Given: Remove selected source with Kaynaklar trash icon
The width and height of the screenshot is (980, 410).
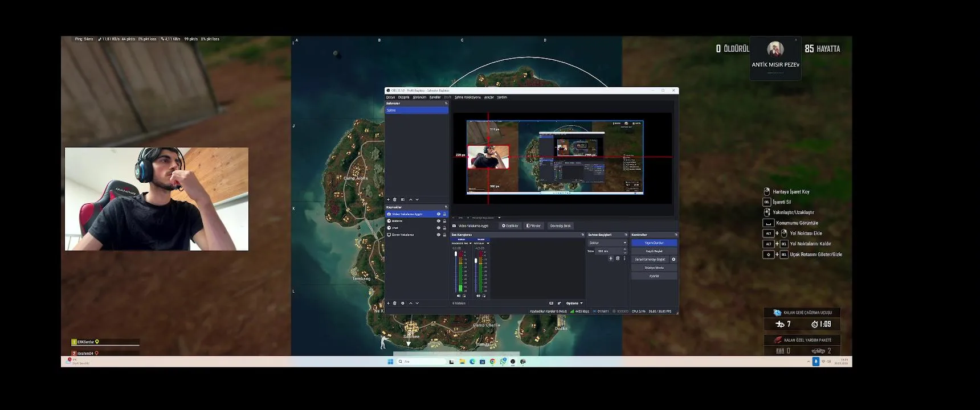Looking at the screenshot, I should [395, 303].
